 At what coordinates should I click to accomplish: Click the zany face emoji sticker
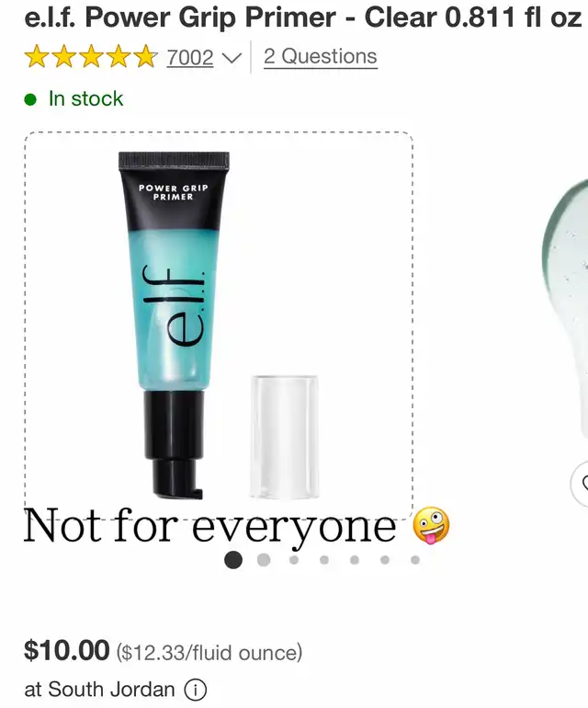(431, 525)
